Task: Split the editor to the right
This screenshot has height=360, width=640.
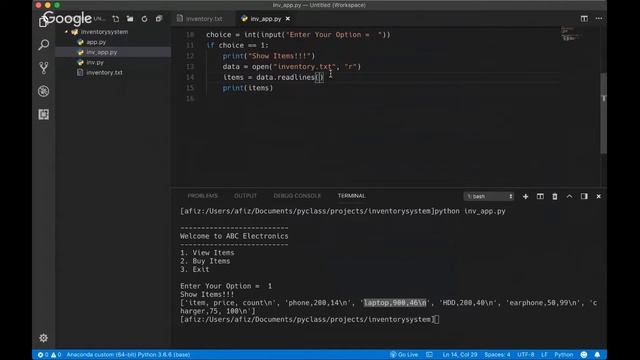Action: click(584, 19)
